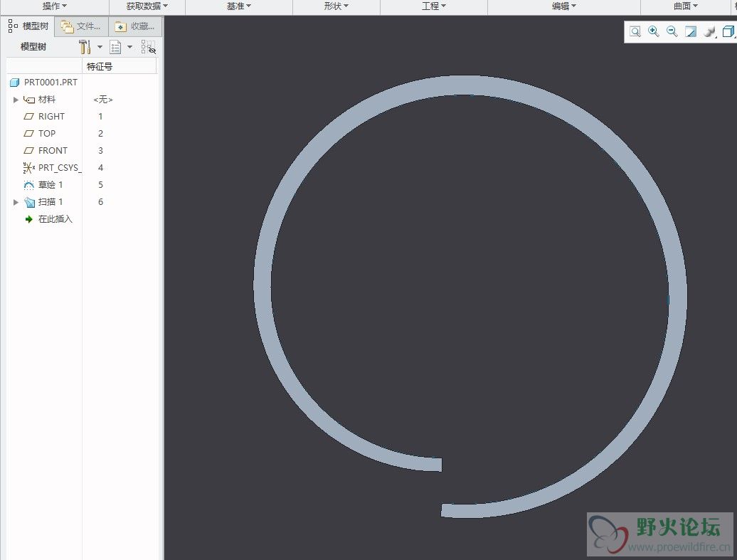Open the 基准 ribbon group dropdown
Image resolution: width=737 pixels, height=560 pixels.
coord(239,6)
